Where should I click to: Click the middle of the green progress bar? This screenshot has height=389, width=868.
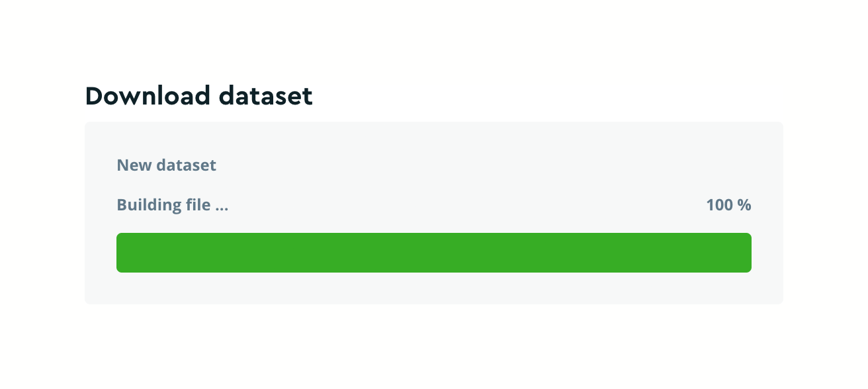point(434,252)
